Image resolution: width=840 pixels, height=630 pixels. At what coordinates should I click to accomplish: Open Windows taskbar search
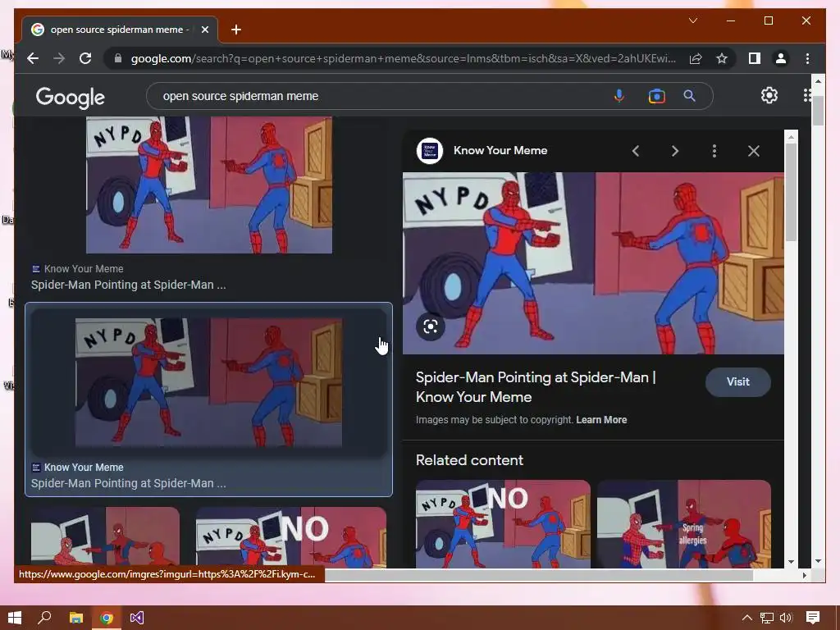[x=45, y=618]
